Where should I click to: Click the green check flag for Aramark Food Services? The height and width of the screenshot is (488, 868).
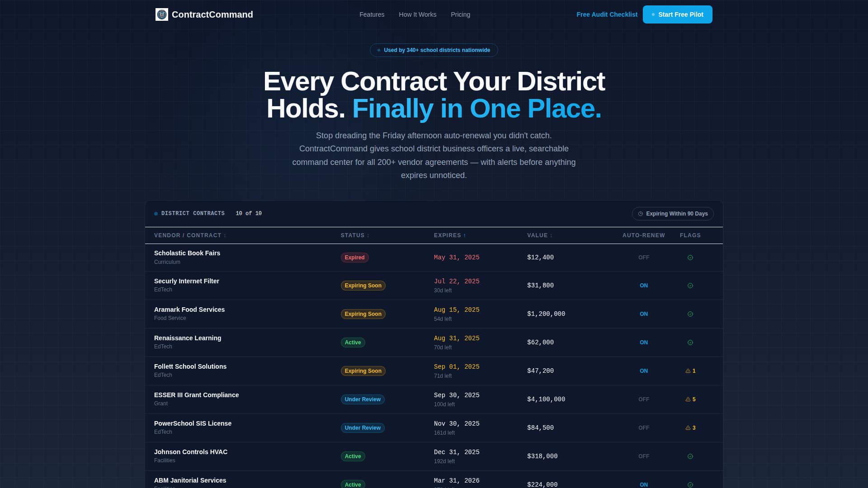pyautogui.click(x=690, y=314)
